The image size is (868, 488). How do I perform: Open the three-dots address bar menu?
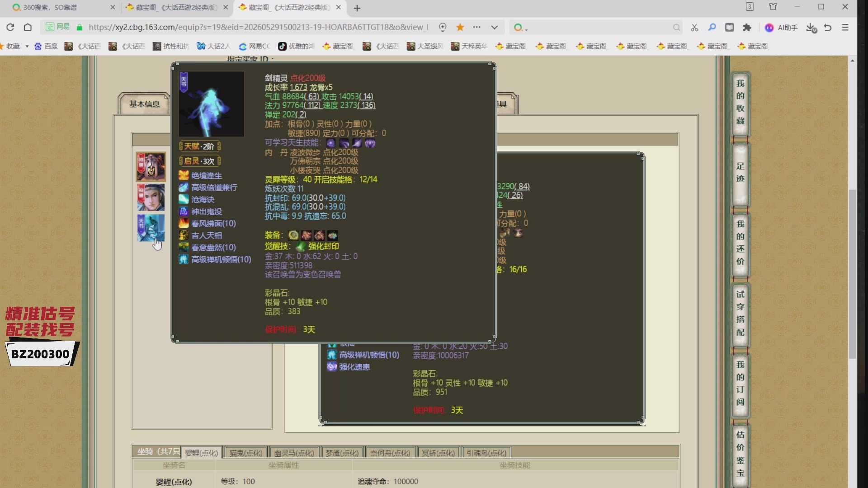477,28
